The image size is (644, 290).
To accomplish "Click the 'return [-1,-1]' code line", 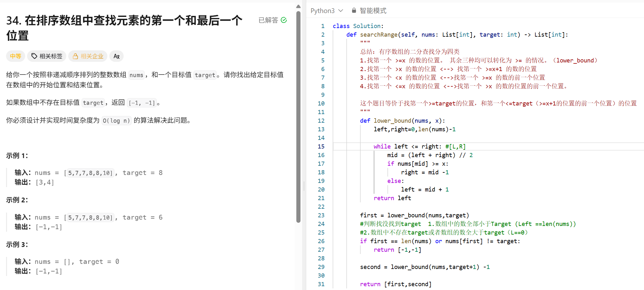I will pyautogui.click(x=397, y=250).
